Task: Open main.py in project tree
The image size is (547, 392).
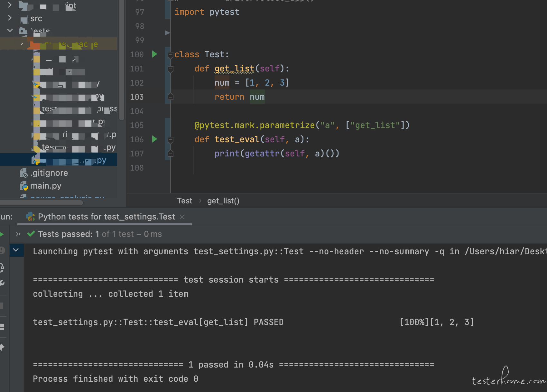Action: pos(46,186)
